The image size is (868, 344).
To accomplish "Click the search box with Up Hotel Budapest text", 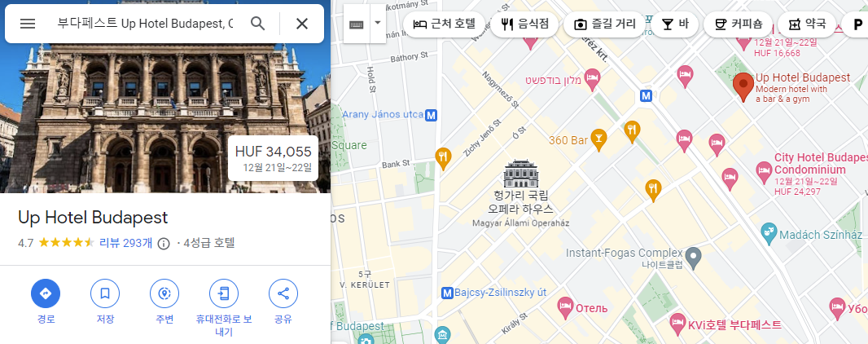I will [145, 24].
